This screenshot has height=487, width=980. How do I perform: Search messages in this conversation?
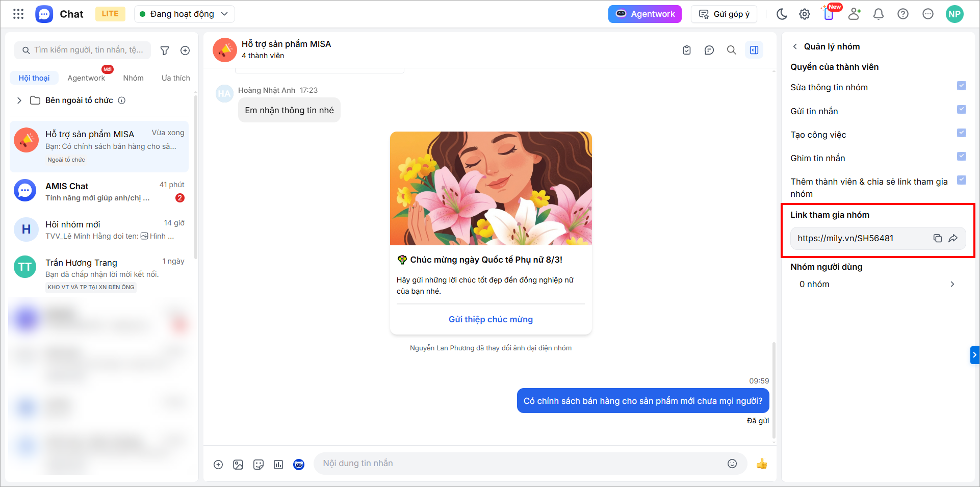point(732,50)
